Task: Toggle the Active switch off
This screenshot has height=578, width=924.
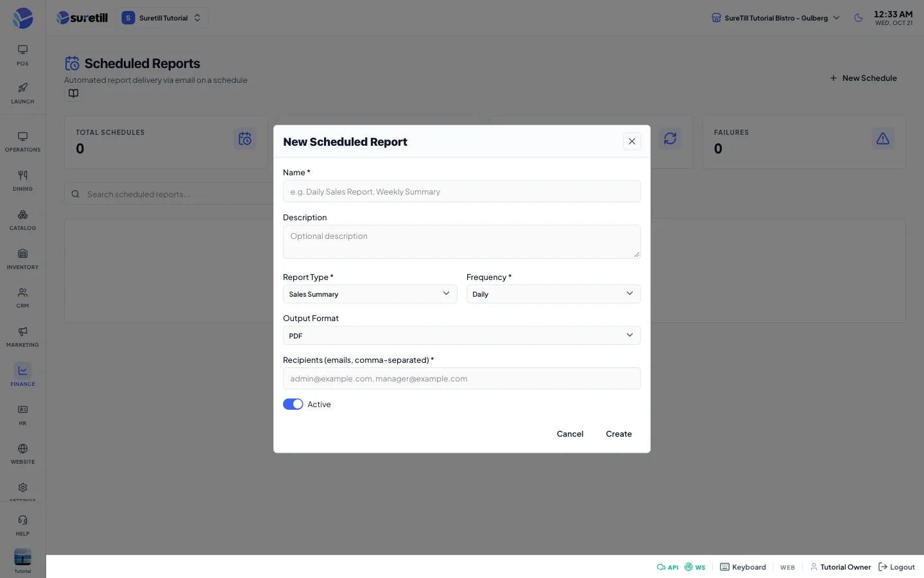Action: (x=293, y=404)
